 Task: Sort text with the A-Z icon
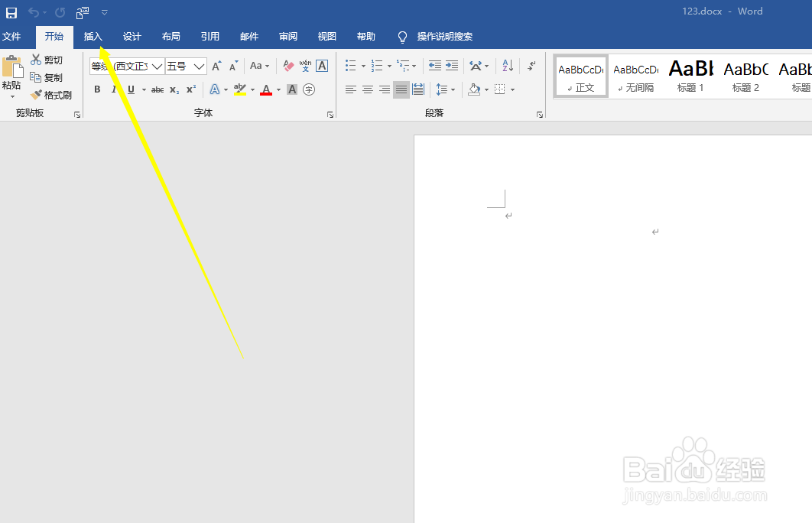click(508, 65)
